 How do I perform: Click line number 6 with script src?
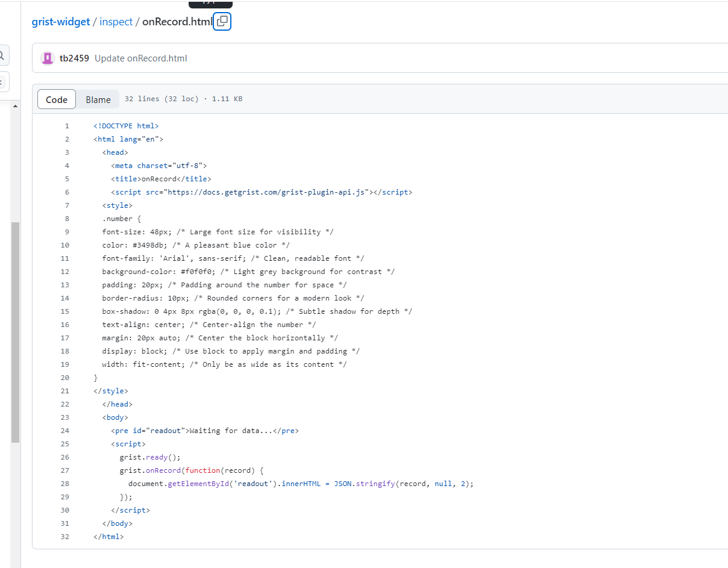point(67,192)
